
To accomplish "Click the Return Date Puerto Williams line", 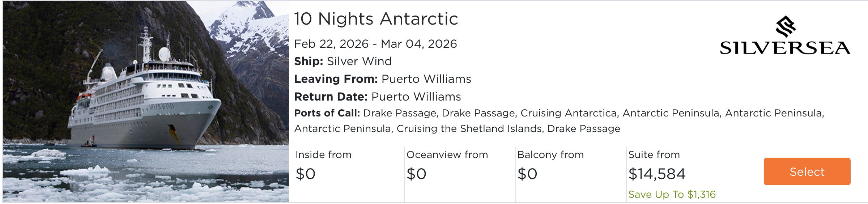I will click(x=378, y=97).
